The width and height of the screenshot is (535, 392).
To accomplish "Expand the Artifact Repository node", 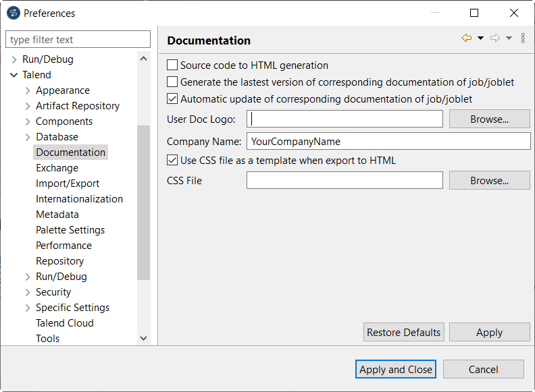I will pos(28,106).
